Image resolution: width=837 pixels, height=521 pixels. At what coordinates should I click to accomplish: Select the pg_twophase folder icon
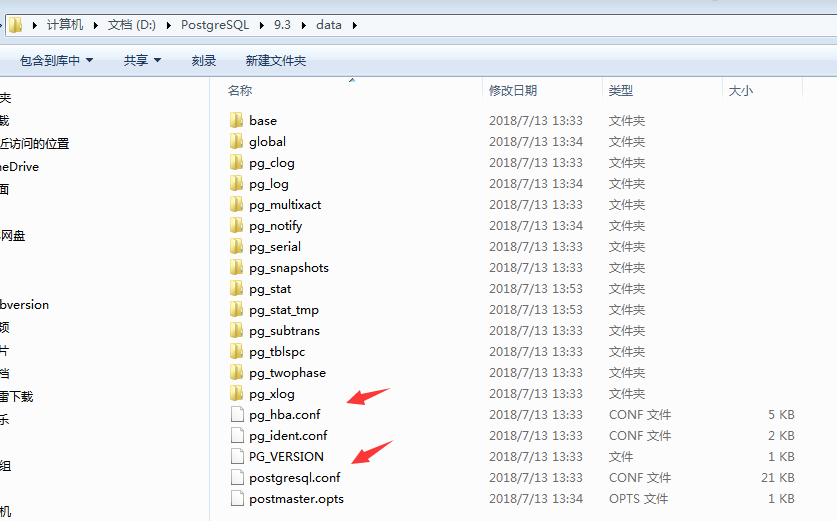click(x=236, y=372)
